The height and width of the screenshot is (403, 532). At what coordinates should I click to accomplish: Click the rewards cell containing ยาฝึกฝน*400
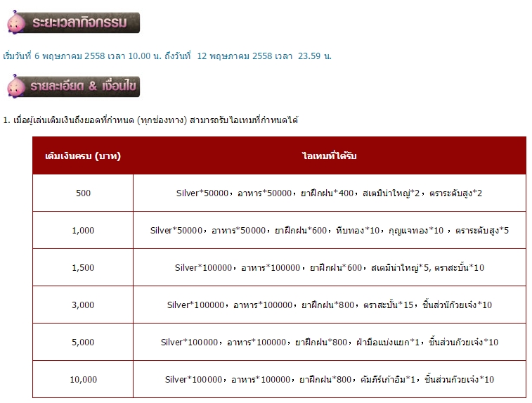point(330,193)
